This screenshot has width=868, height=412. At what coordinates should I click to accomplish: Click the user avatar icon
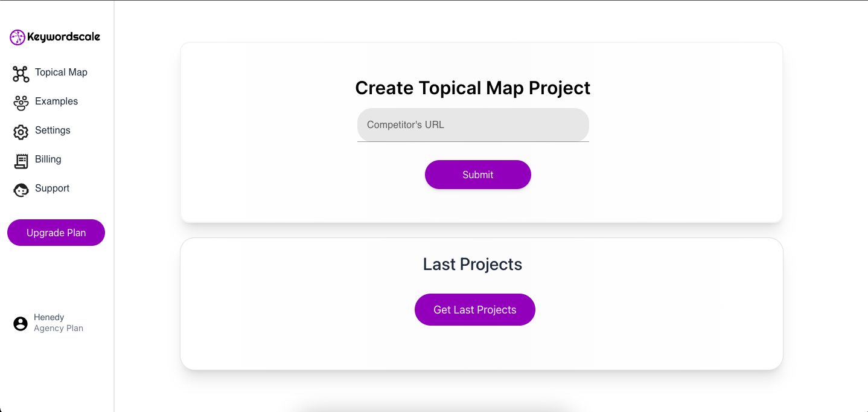click(x=21, y=324)
